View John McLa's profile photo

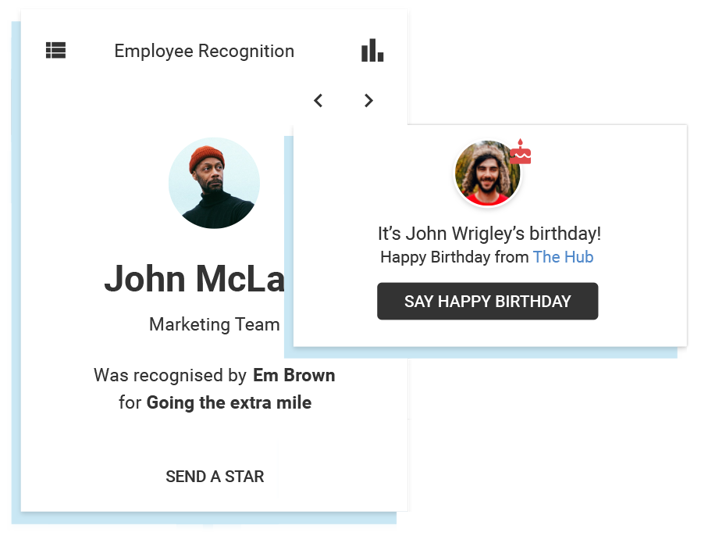click(214, 183)
